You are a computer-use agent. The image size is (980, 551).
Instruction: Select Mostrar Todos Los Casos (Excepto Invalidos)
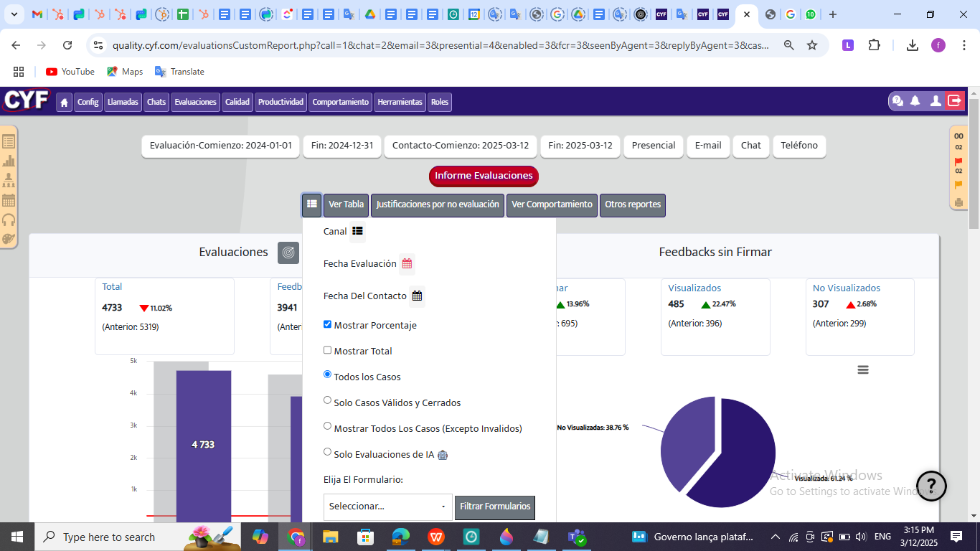(327, 426)
